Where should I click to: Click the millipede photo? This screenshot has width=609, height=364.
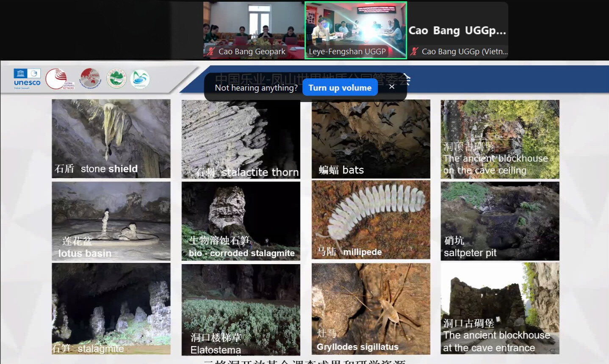371,220
